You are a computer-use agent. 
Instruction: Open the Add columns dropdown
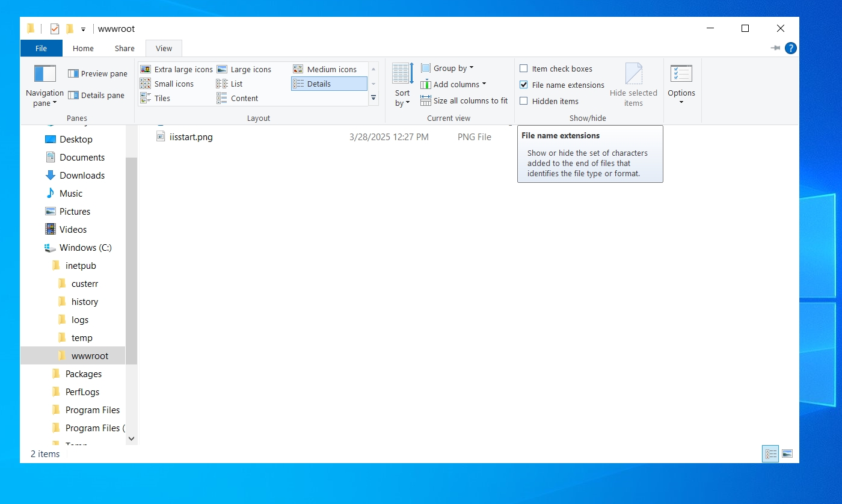click(453, 84)
